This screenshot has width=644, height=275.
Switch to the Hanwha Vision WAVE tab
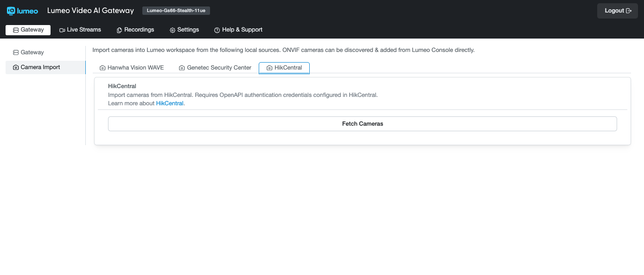coord(132,68)
